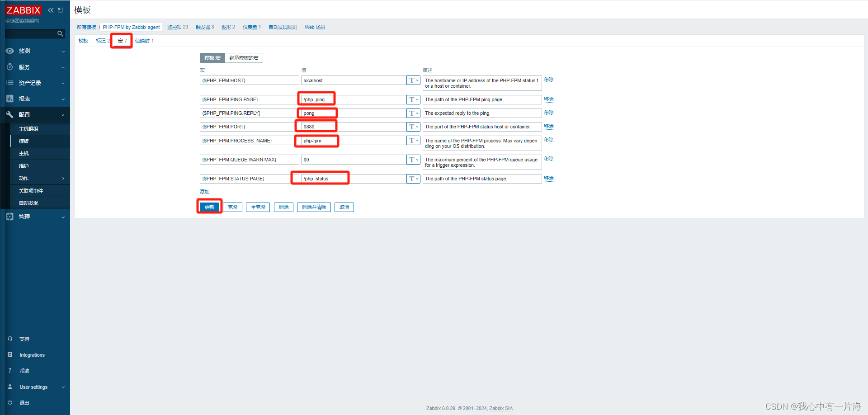Image resolution: width=868 pixels, height=415 pixels.
Task: Click the 资产记录 list icon
Action: click(9, 83)
